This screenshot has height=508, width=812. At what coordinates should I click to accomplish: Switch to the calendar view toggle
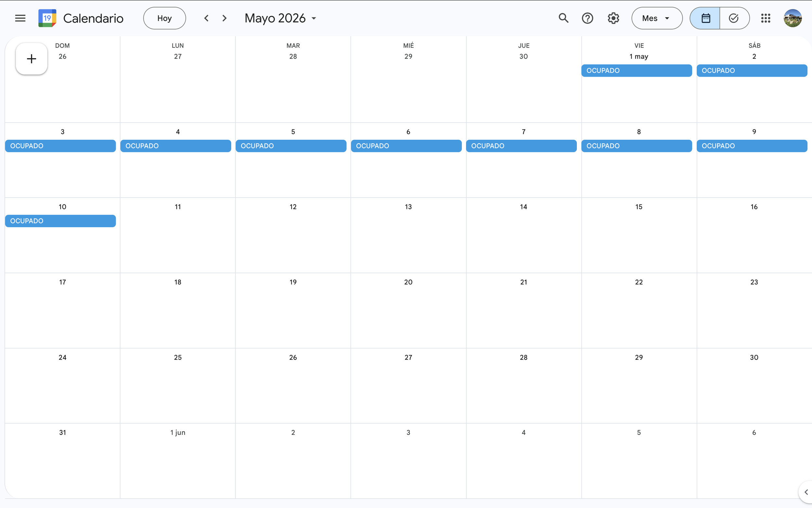coord(705,18)
